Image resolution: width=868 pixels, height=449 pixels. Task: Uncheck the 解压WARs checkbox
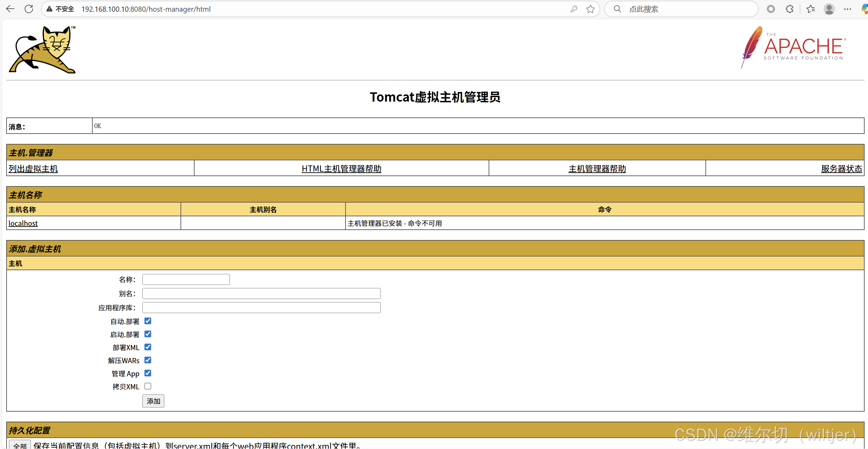(x=148, y=360)
